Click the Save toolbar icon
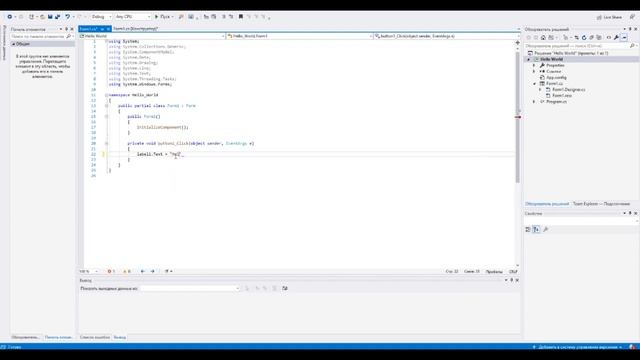 pyautogui.click(x=50, y=17)
